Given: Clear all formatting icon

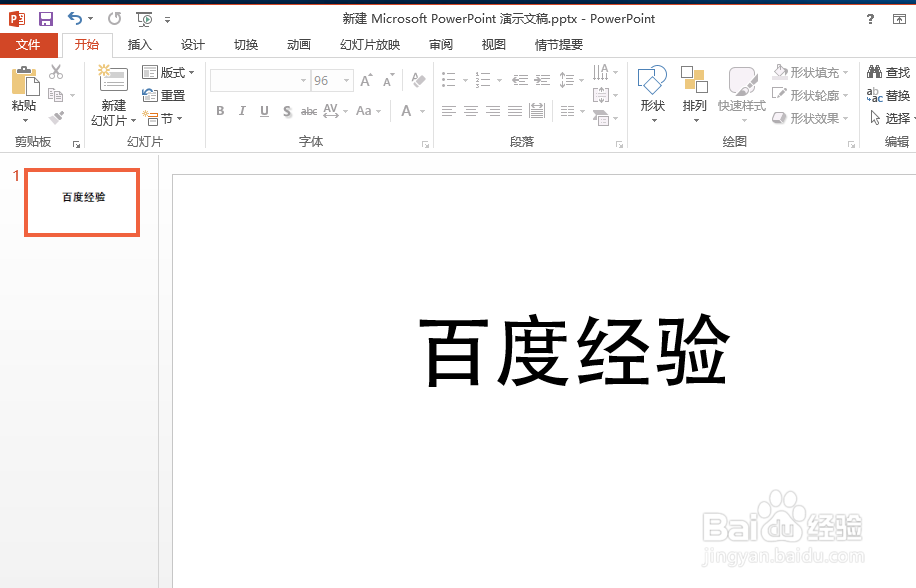Looking at the screenshot, I should point(418,80).
